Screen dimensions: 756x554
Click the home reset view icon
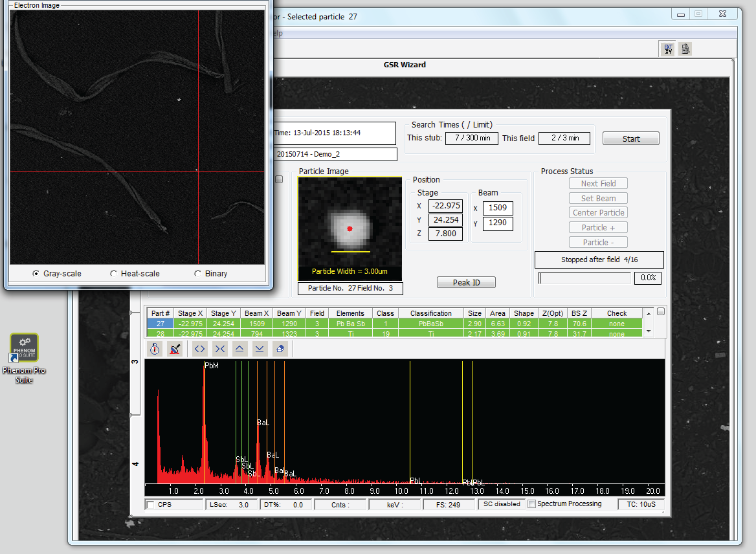click(x=280, y=349)
